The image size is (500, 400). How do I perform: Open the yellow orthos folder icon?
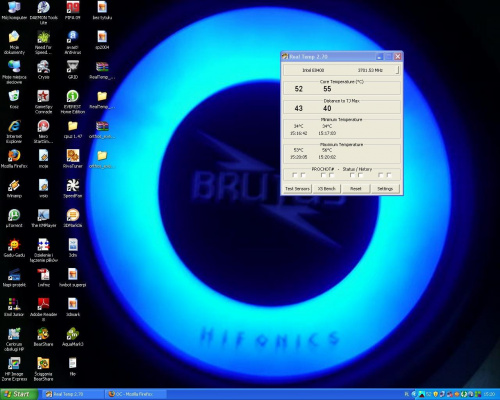pos(102,159)
